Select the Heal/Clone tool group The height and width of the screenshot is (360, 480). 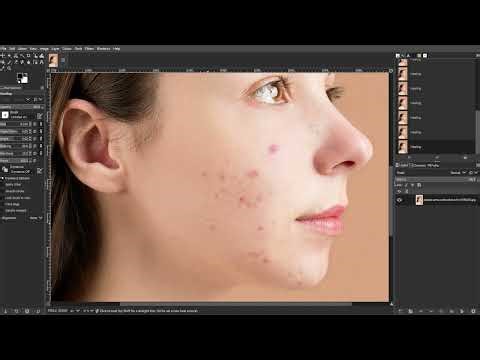pyautogui.click(x=22, y=62)
